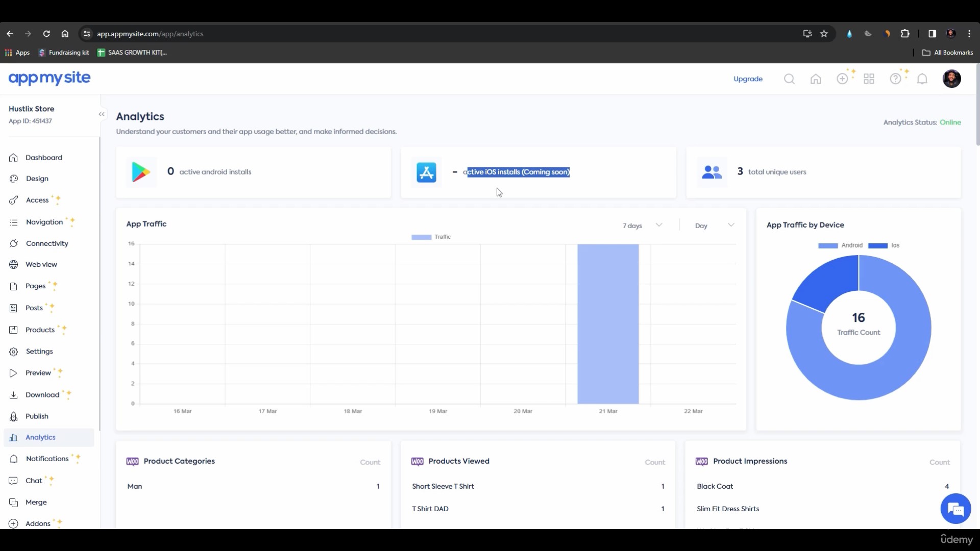Collapse the left sidebar with double-chevron
The image size is (980, 551).
(102, 114)
